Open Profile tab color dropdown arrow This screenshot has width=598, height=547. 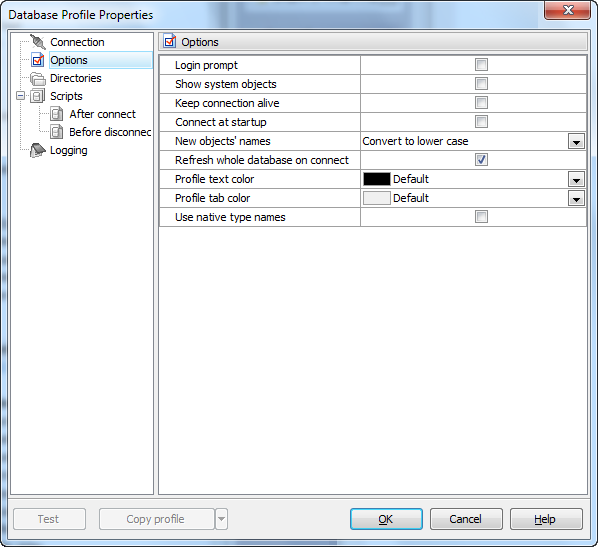pos(576,198)
